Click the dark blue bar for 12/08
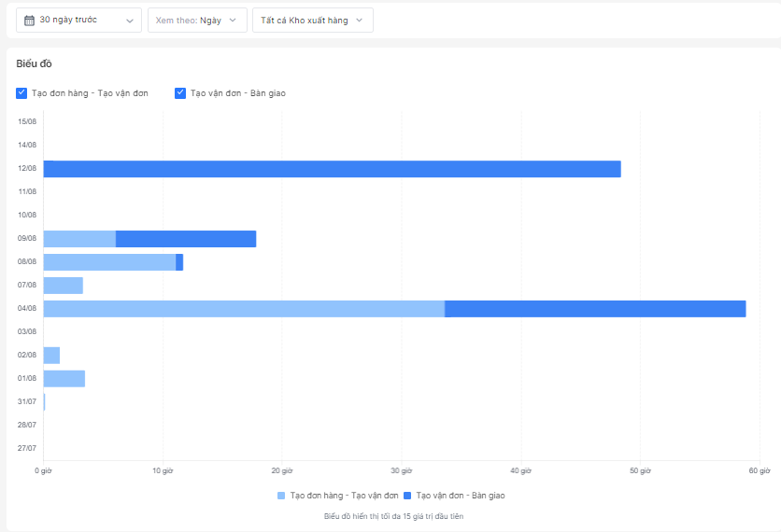Viewport: 781px width, 532px height. (332, 169)
